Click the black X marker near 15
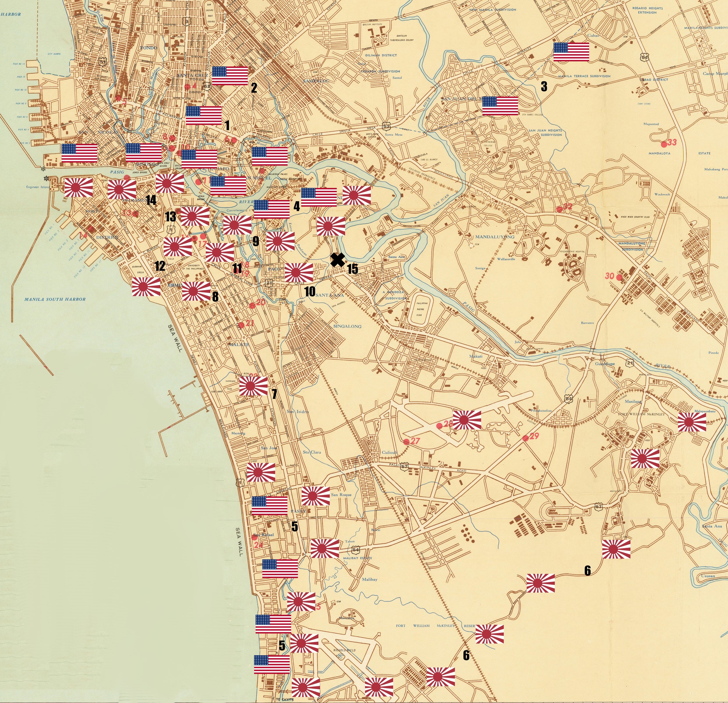The width and height of the screenshot is (728, 703). (338, 260)
